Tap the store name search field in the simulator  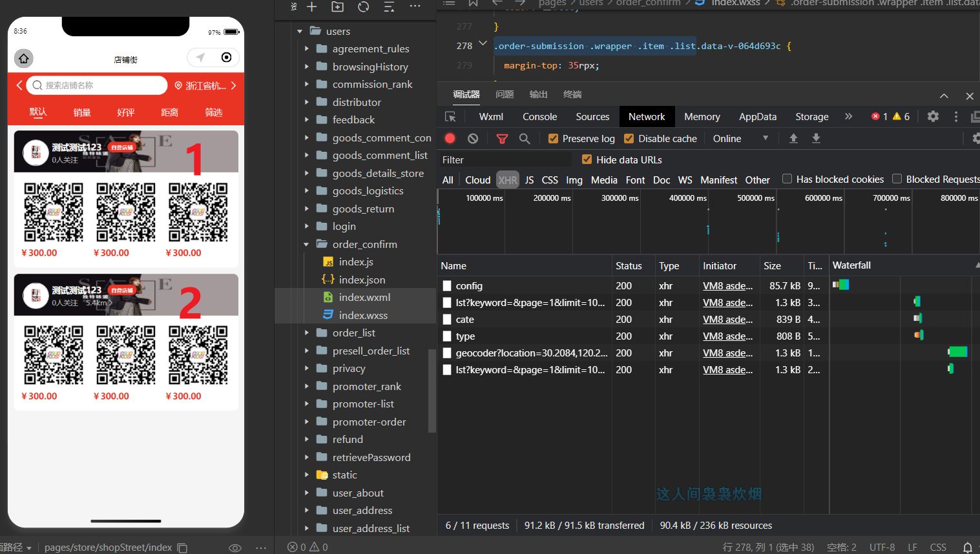pyautogui.click(x=97, y=85)
